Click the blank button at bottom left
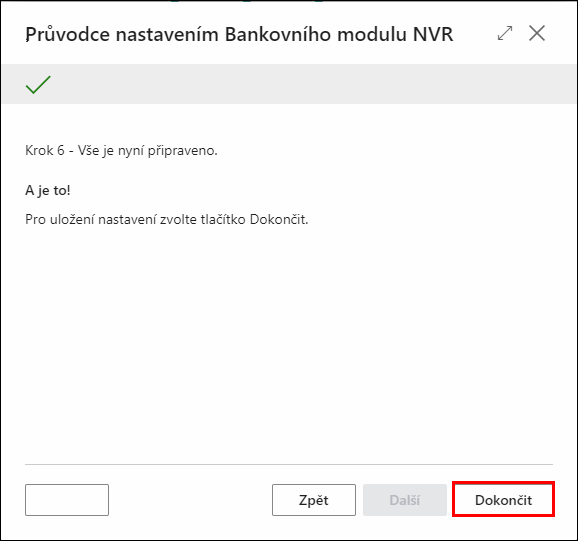 coord(67,500)
